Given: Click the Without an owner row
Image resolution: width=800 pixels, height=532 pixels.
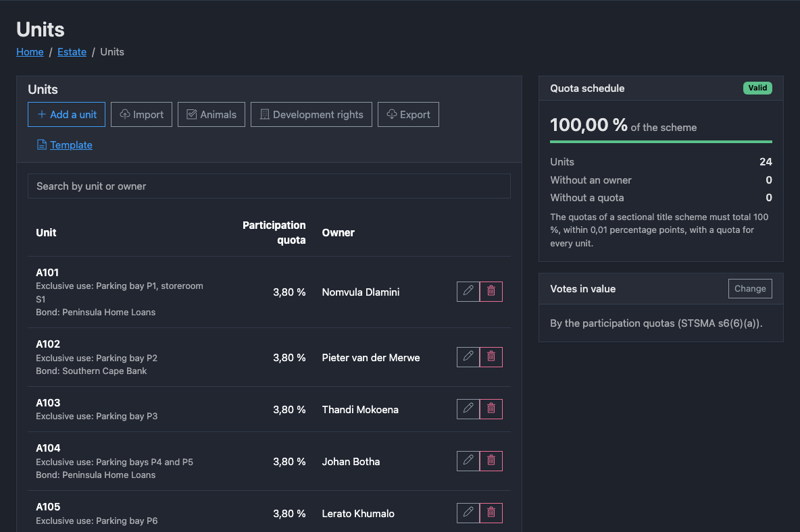Looking at the screenshot, I should 661,180.
